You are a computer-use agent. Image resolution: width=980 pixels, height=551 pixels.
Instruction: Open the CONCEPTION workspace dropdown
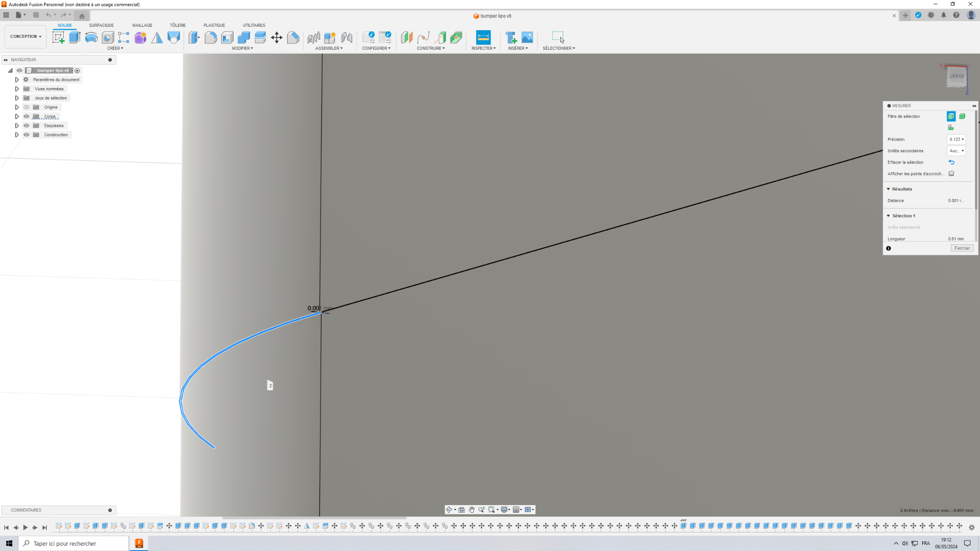[26, 36]
